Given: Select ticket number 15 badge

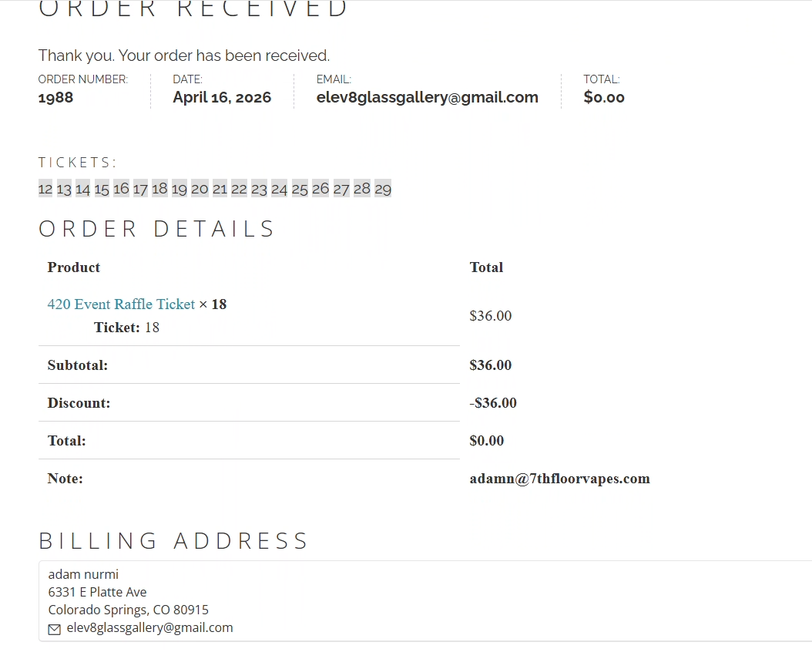Looking at the screenshot, I should pyautogui.click(x=102, y=189).
